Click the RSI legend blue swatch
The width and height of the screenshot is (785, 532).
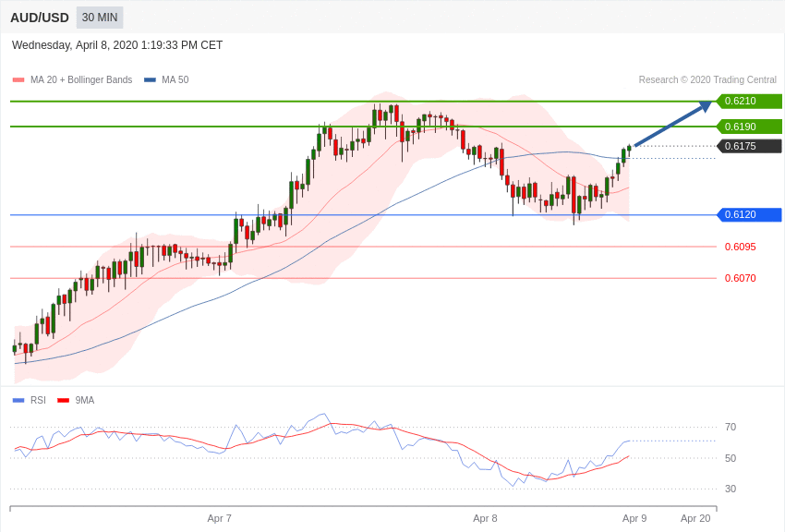click(x=18, y=400)
